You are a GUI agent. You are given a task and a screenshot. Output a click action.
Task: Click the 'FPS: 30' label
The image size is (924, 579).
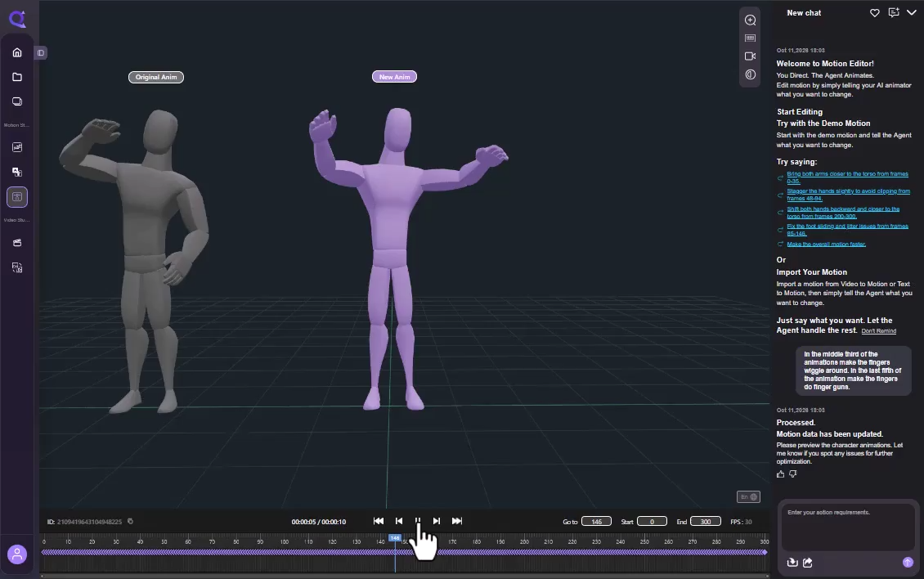pos(741,522)
